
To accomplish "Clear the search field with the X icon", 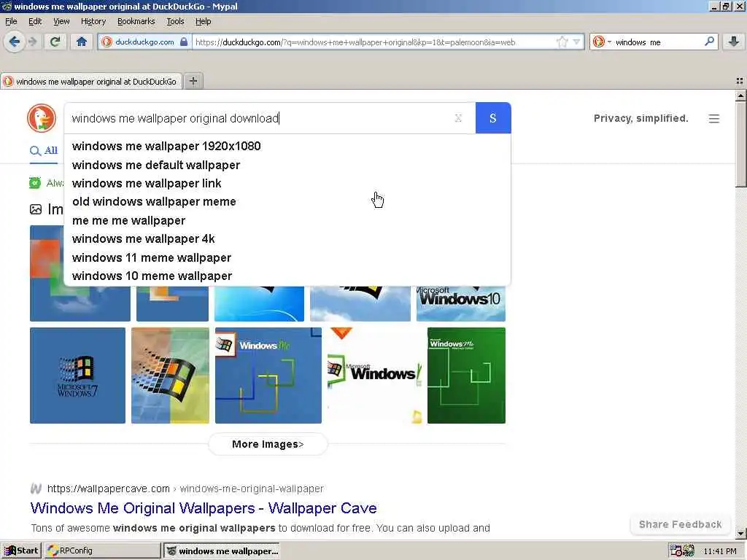I will pyautogui.click(x=458, y=117).
